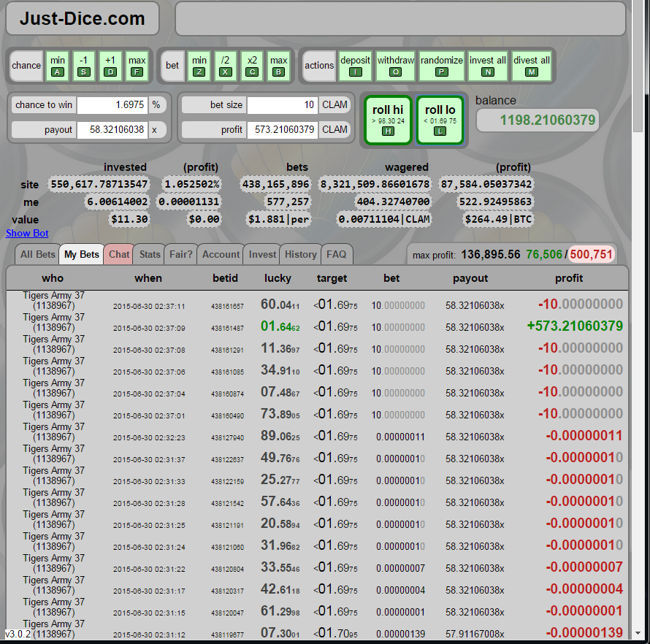
Task: Click the payout column header
Action: point(470,278)
